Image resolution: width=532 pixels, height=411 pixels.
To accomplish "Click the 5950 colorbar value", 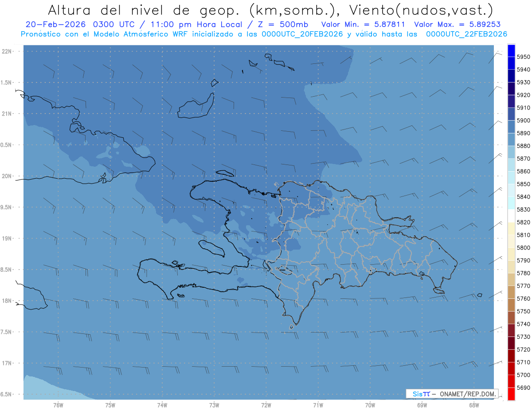I will 523,57.
